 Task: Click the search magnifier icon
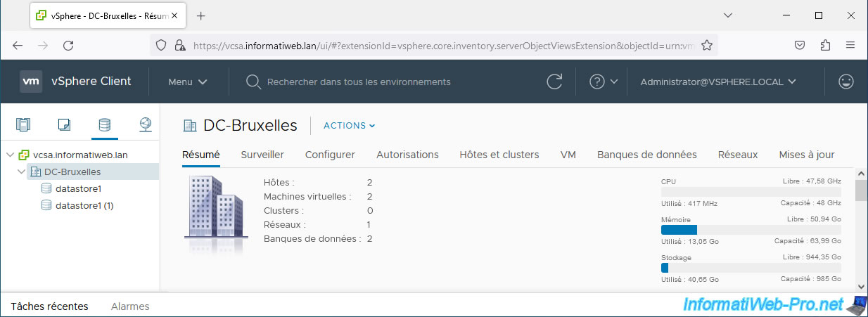pos(253,82)
